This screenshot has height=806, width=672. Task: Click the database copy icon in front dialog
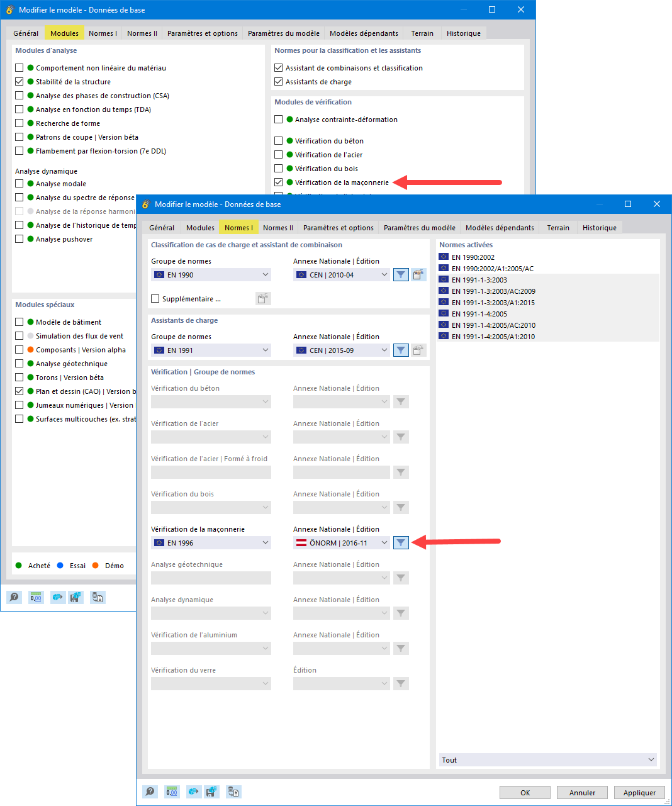click(x=233, y=792)
